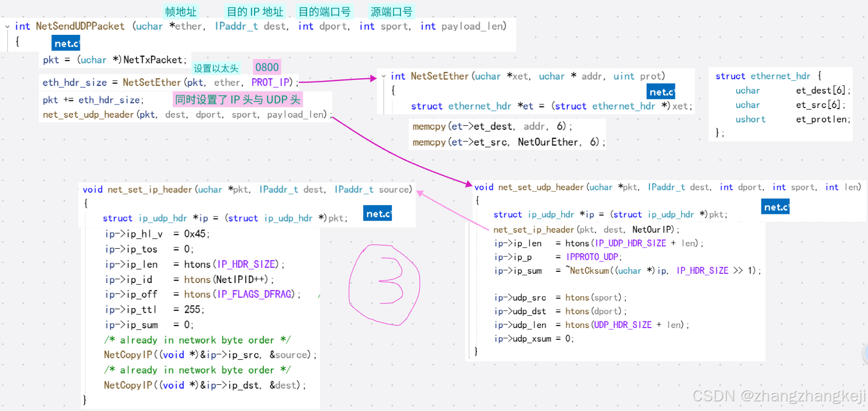Click struct ip_udp_hdr *ip line in net_set_ip_header
The height and width of the screenshot is (411, 868).
tap(225, 218)
